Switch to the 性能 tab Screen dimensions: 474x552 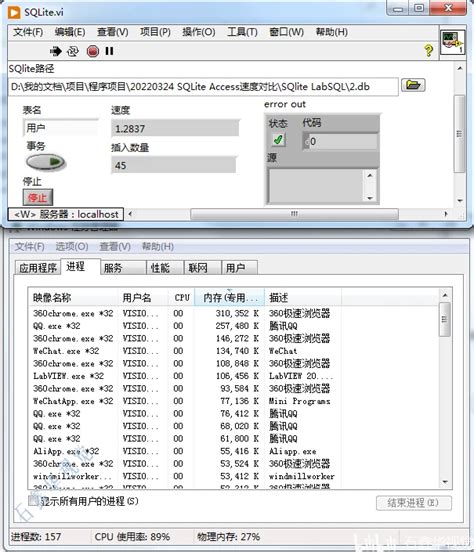click(x=165, y=268)
